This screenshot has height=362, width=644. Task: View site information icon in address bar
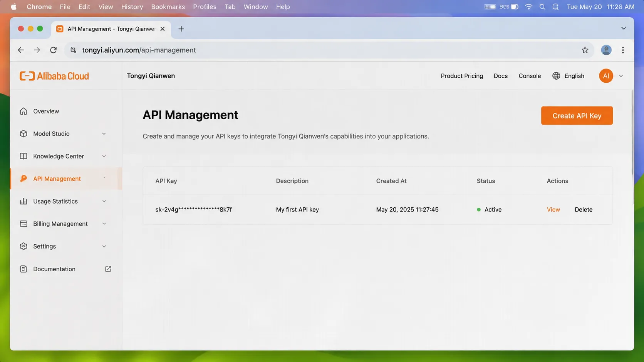(73, 50)
